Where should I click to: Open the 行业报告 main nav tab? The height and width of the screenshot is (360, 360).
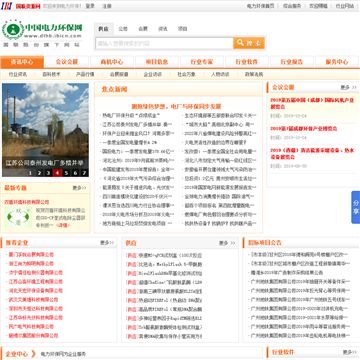[x=292, y=62]
